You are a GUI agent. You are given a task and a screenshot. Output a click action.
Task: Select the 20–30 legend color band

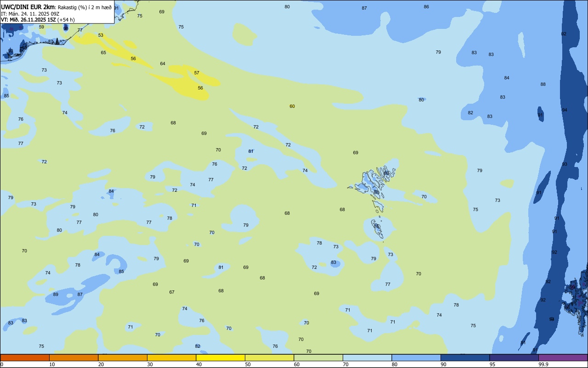[x=123, y=357]
